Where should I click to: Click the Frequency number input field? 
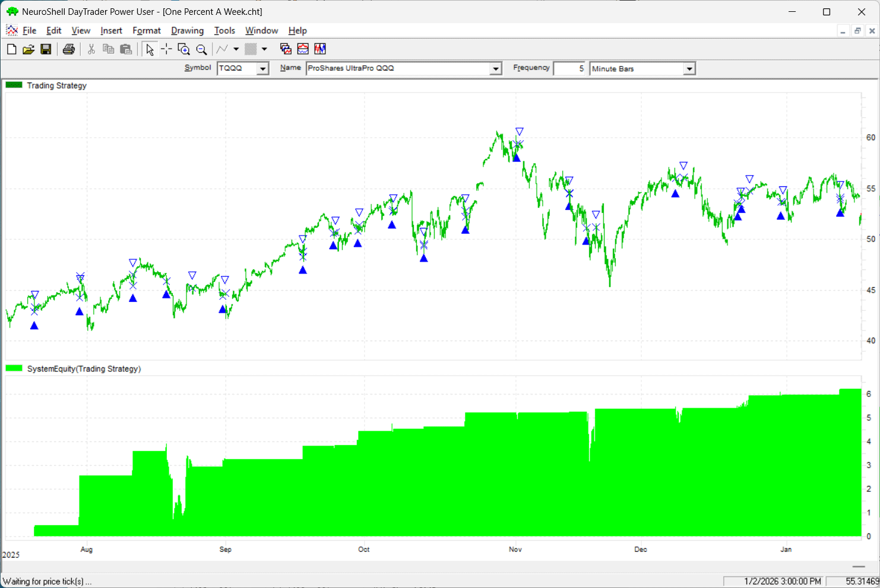[569, 69]
